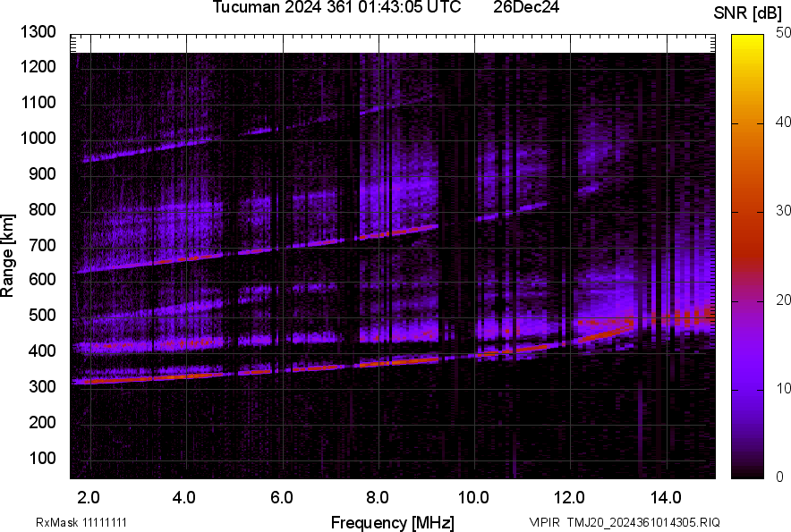Click the range tick label "700"
This screenshot has height=532, width=791.
[x=42, y=245]
